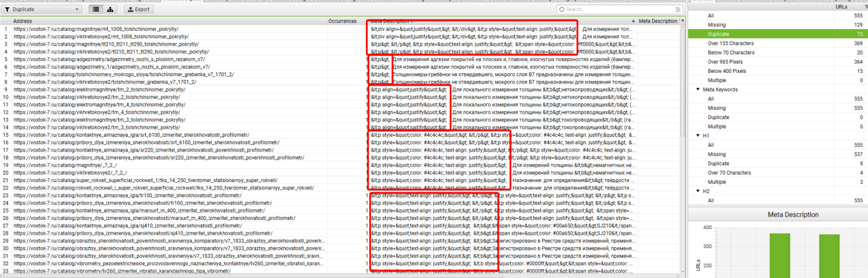Click row number 12 in the table
The image size is (868, 278).
6,112
